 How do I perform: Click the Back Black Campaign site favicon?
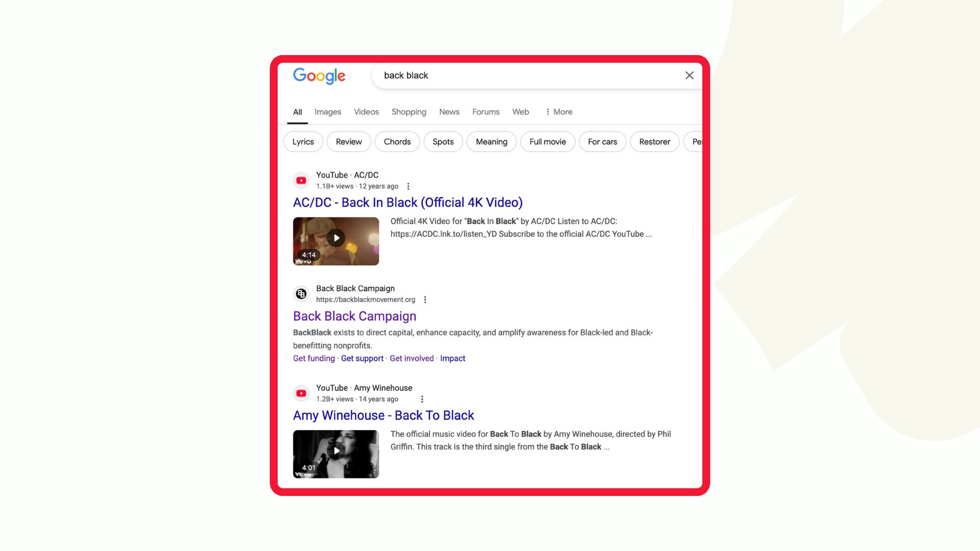(x=301, y=294)
